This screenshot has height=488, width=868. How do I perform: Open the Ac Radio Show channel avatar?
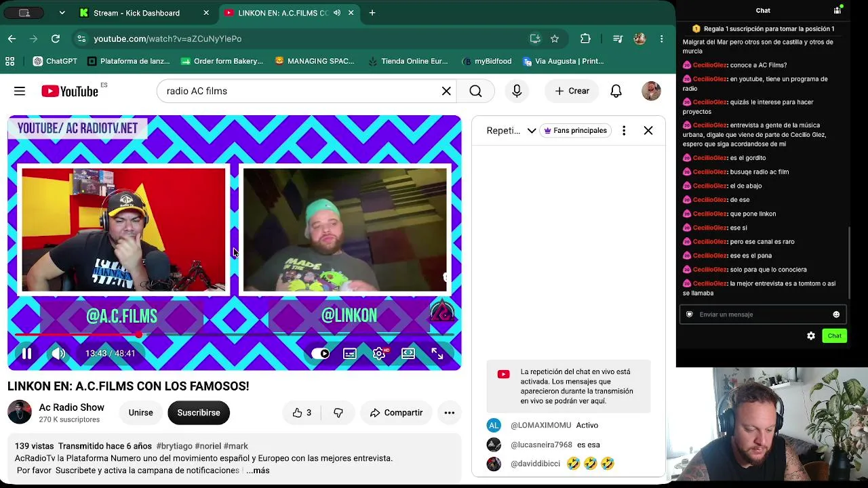click(x=20, y=413)
